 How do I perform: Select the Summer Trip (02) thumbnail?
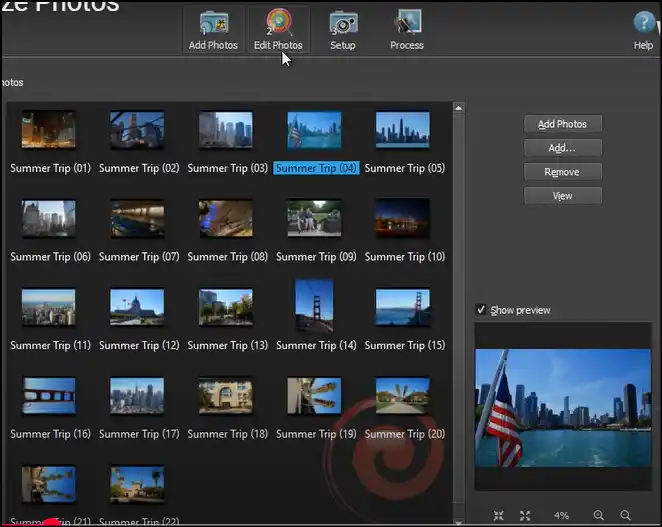click(137, 129)
